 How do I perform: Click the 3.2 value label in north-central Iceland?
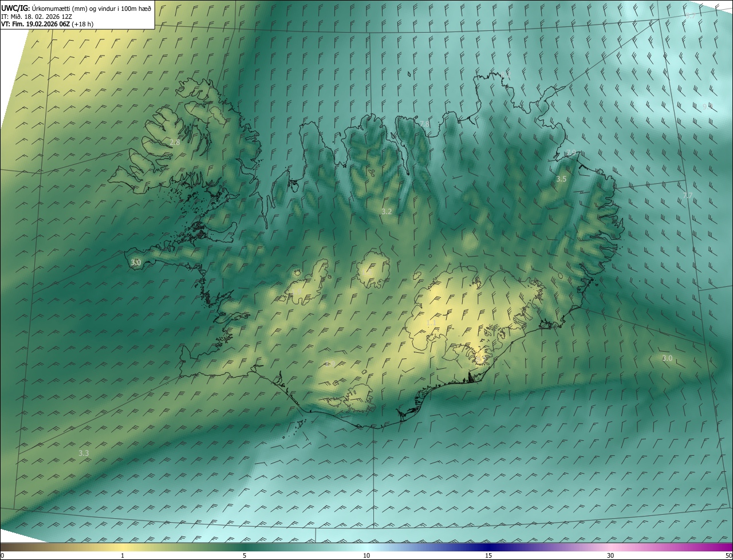[x=387, y=212]
